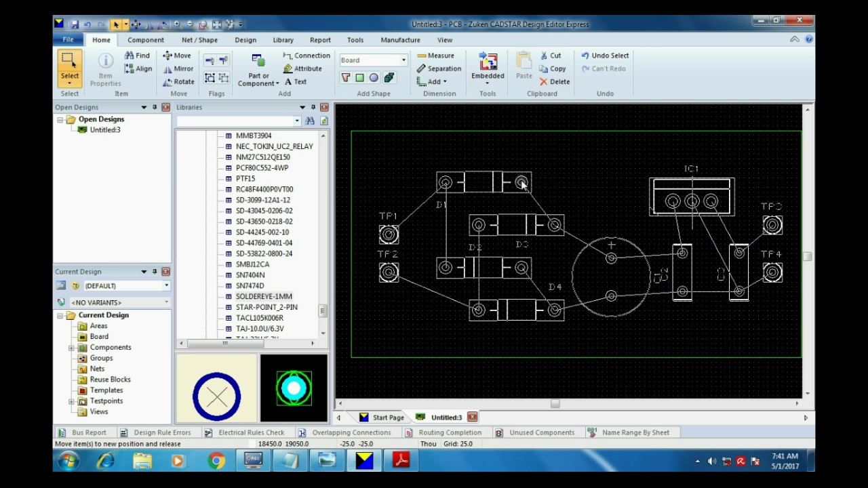Open the Part or Component dropdown
The image size is (868, 488).
(277, 83)
